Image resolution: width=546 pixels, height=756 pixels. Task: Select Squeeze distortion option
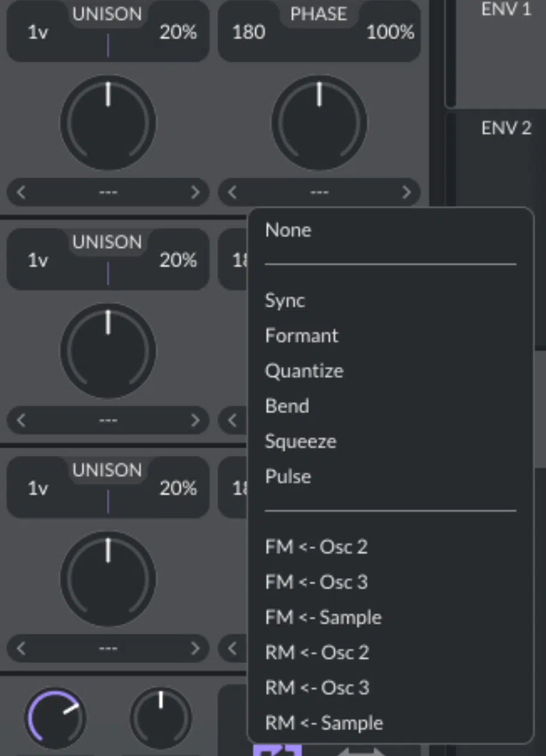300,442
